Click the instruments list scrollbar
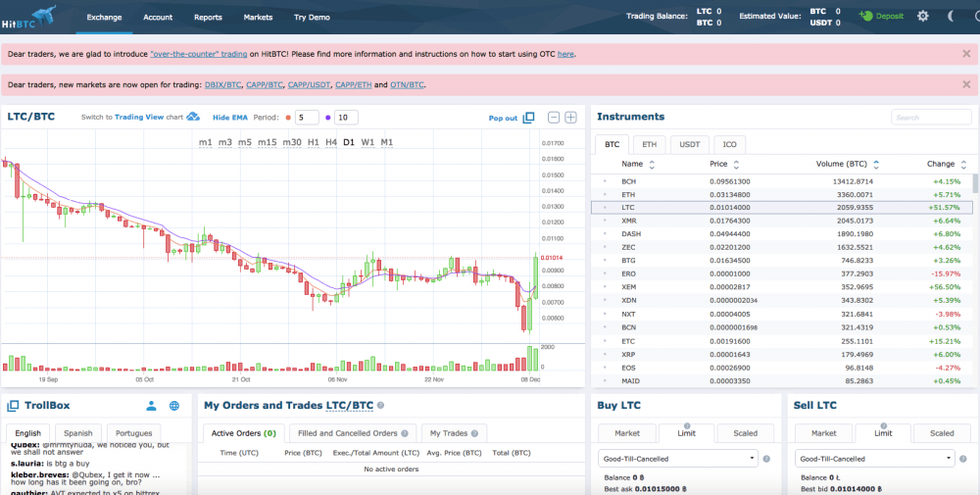Viewport: 980px width, 495px height. point(975,183)
